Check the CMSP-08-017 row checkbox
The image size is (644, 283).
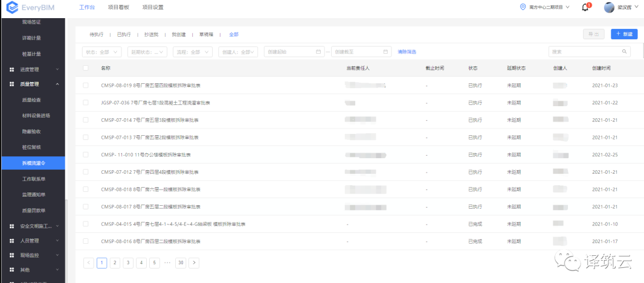click(x=85, y=206)
